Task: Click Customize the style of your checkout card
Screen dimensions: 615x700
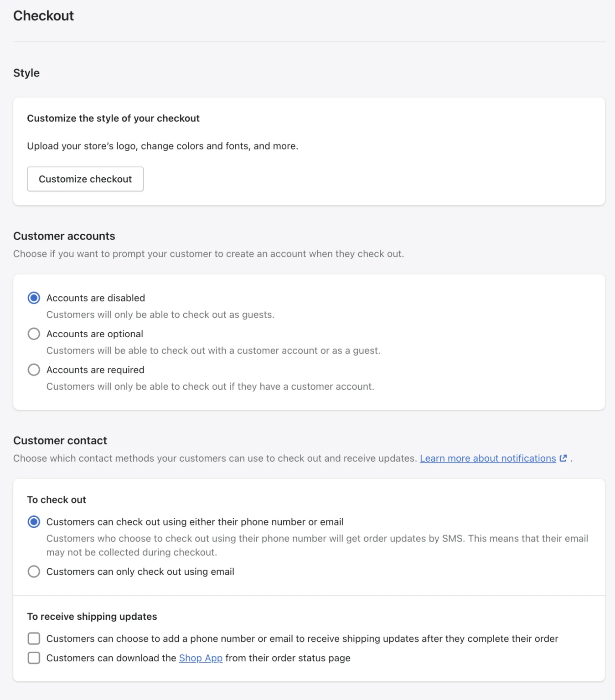Action: point(113,118)
